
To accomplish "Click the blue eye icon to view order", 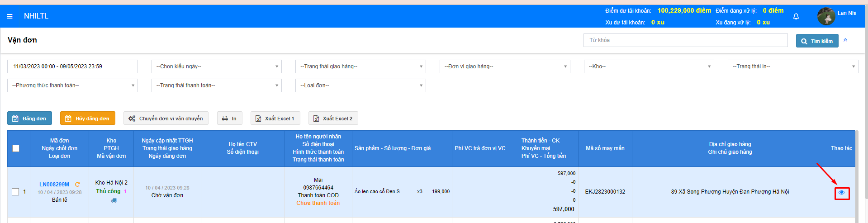I will coord(842,193).
